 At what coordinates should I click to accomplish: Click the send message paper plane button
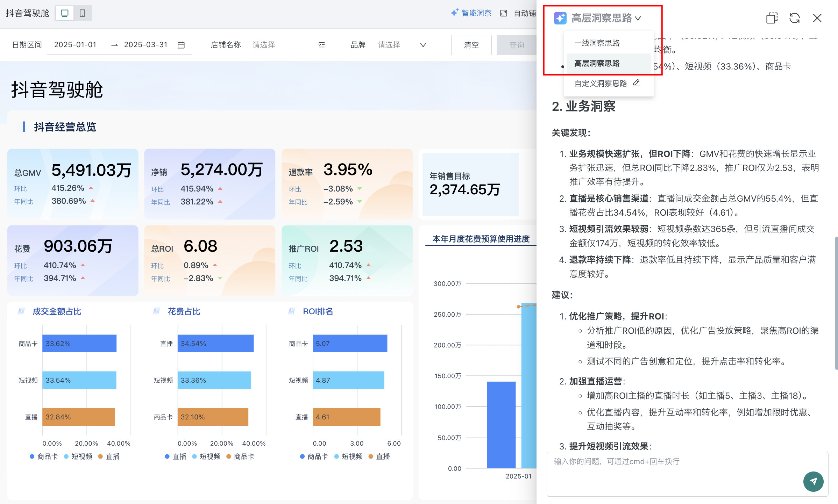click(813, 481)
